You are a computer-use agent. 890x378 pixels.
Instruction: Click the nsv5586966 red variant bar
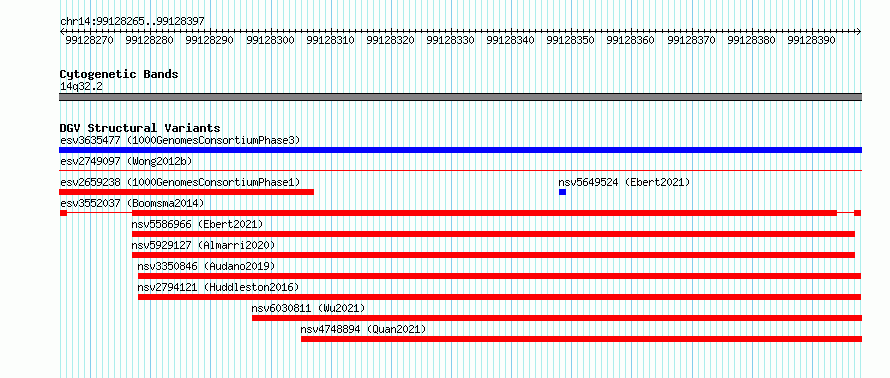click(493, 234)
